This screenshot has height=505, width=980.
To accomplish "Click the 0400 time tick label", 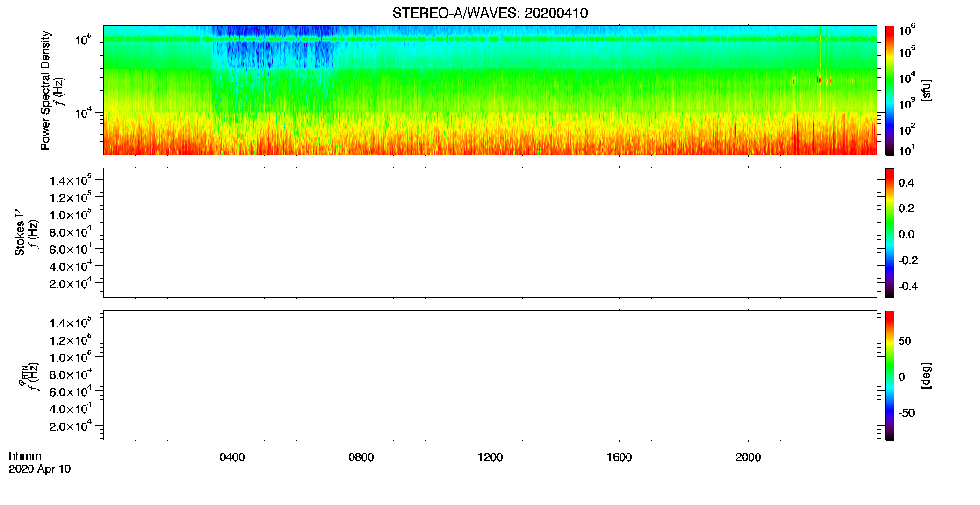I will pyautogui.click(x=232, y=457).
